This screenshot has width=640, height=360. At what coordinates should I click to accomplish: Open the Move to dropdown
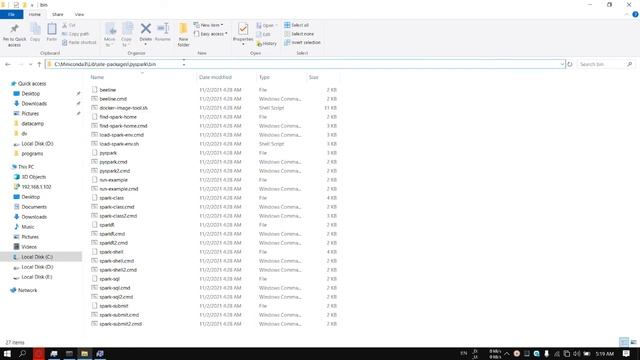click(x=110, y=34)
